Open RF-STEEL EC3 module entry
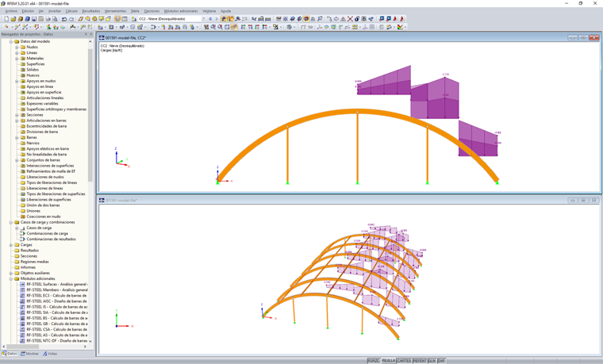603x364 pixels. [x=56, y=296]
